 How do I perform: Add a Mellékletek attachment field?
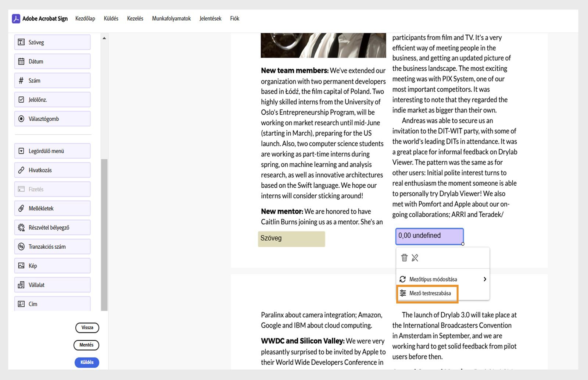[x=53, y=208]
